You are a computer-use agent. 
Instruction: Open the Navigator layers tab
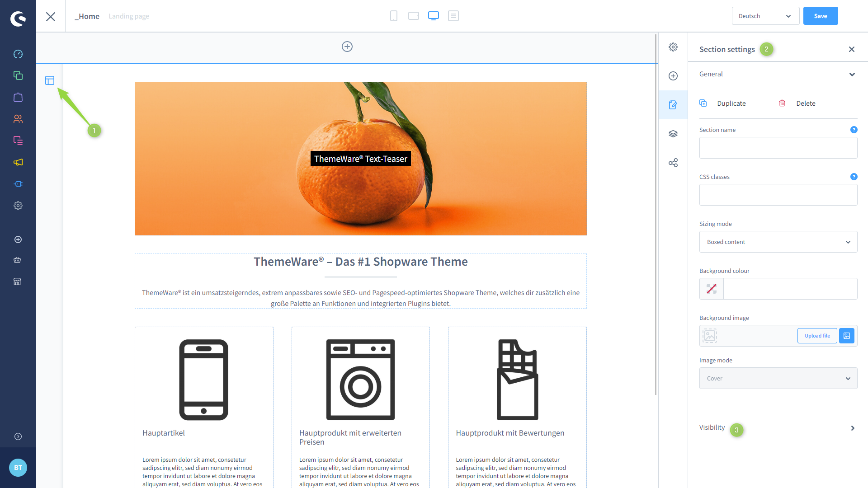pyautogui.click(x=673, y=134)
